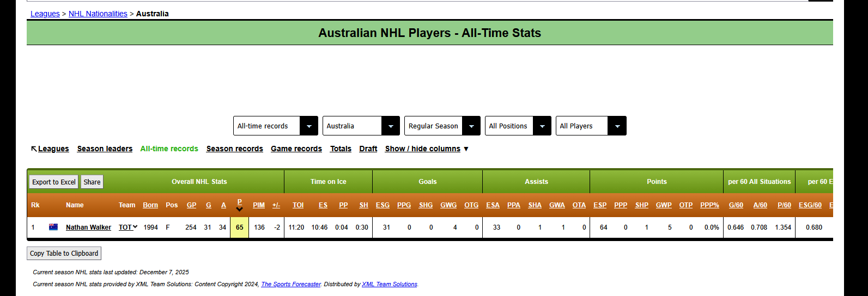This screenshot has height=296, width=868.
Task: Click the Share button
Action: tap(92, 182)
